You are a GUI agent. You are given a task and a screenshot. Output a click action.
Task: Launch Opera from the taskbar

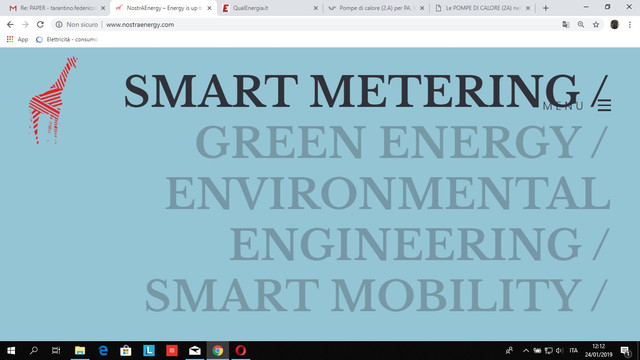click(x=241, y=351)
